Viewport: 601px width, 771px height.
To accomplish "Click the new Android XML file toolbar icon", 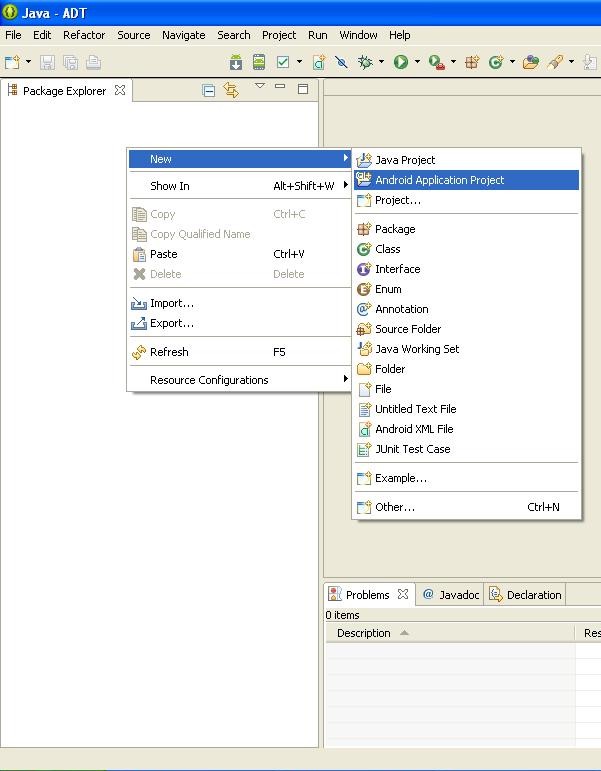I will (319, 62).
